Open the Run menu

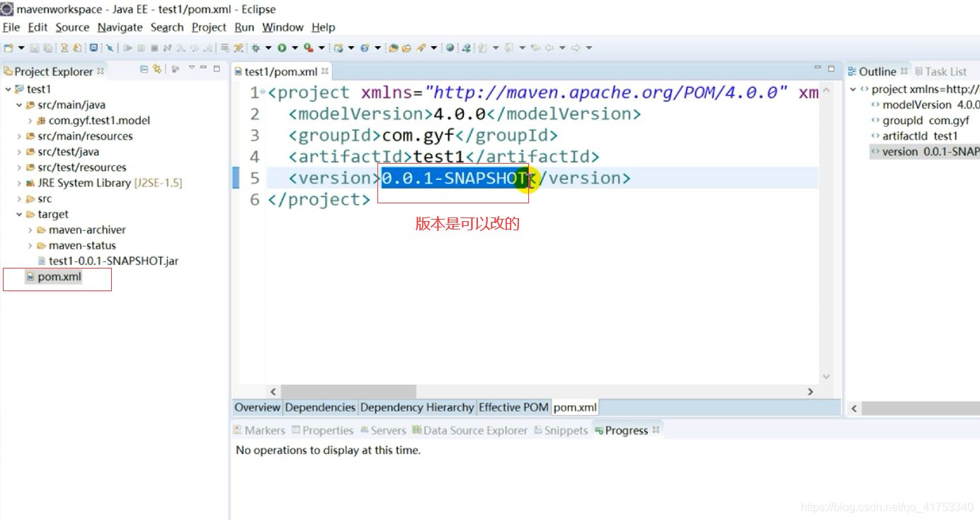244,27
